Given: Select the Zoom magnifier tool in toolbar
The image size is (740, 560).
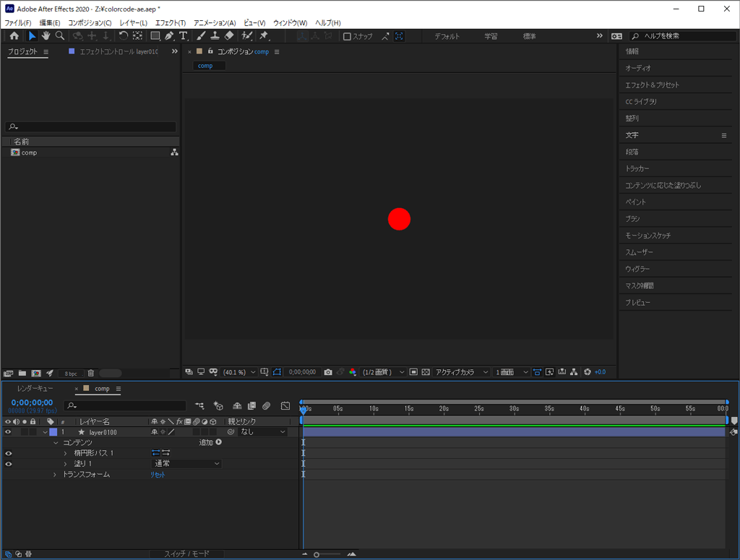Looking at the screenshot, I should (60, 36).
